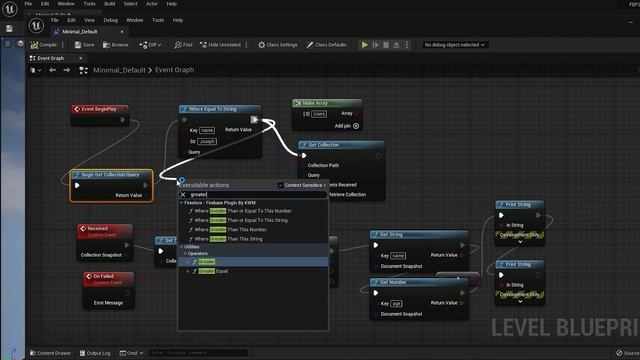640x360 pixels.
Task: Expand the lower Print String node options
Action: pos(520,302)
